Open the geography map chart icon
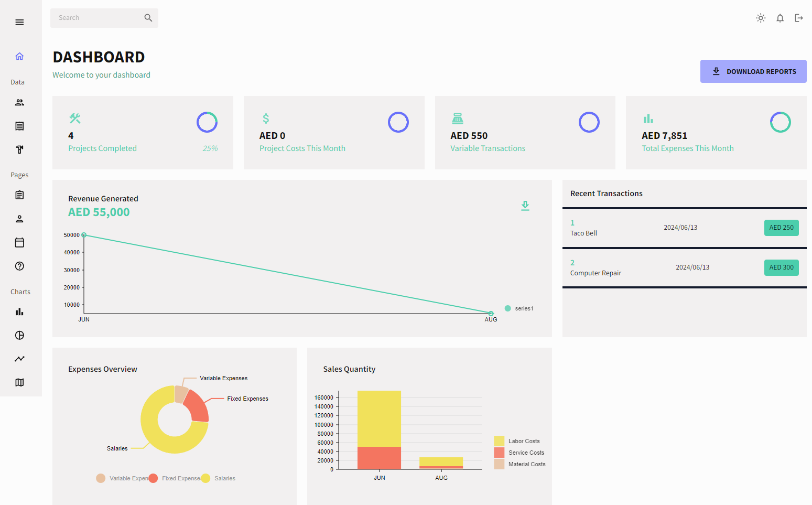 [x=19, y=382]
